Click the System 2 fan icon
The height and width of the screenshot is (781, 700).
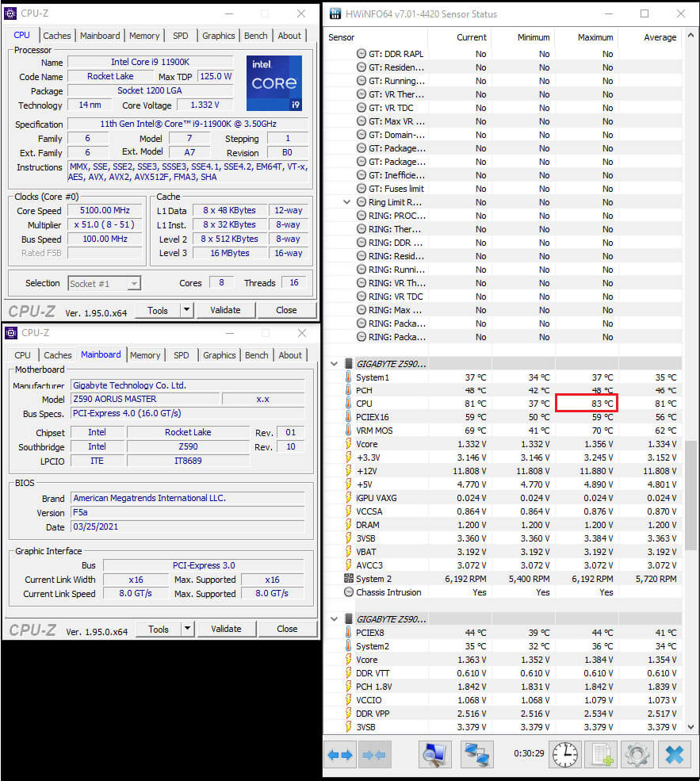point(349,579)
